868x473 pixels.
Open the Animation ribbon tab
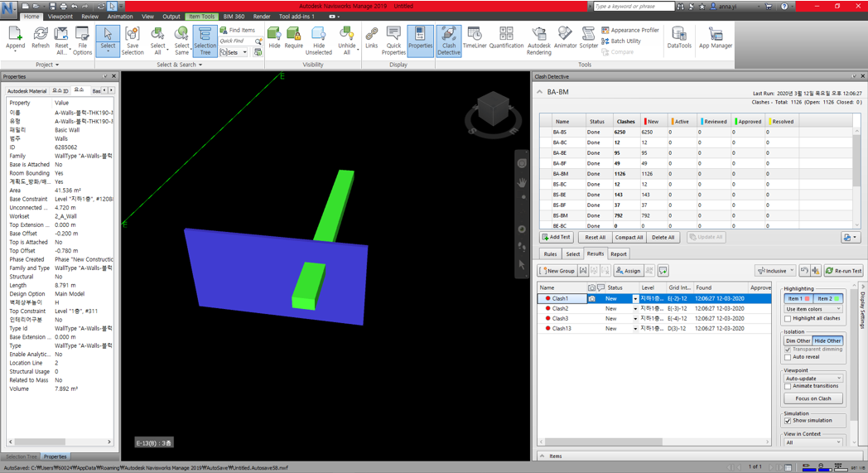[x=120, y=17]
